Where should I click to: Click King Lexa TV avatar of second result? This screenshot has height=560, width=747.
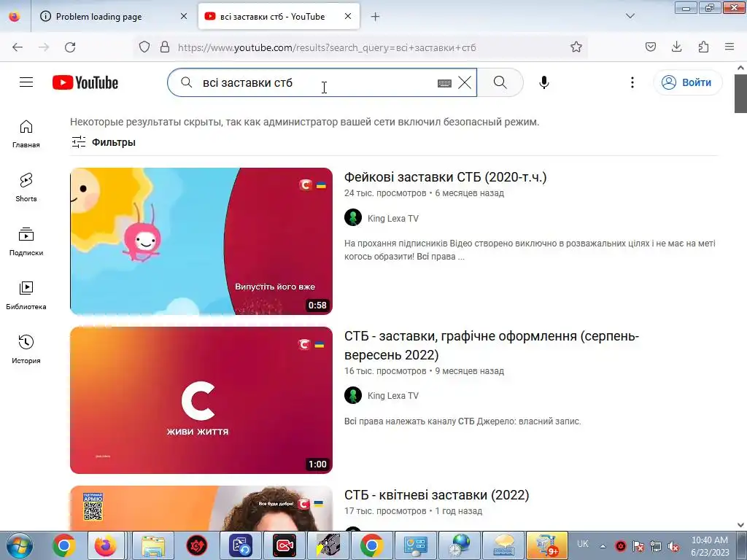pyautogui.click(x=353, y=395)
